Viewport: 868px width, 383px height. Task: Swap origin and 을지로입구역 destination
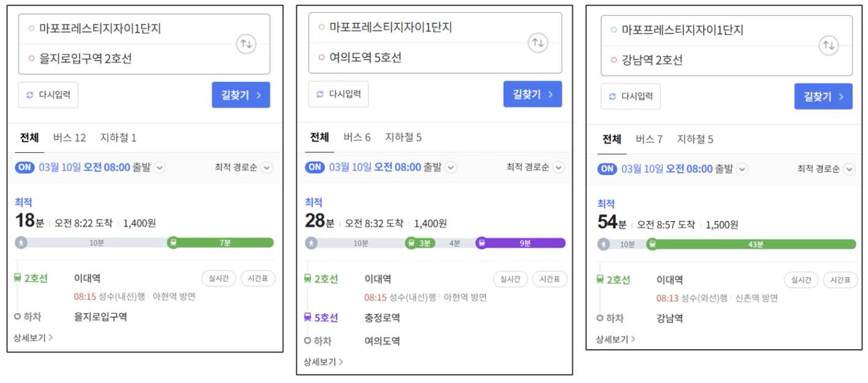coord(246,44)
